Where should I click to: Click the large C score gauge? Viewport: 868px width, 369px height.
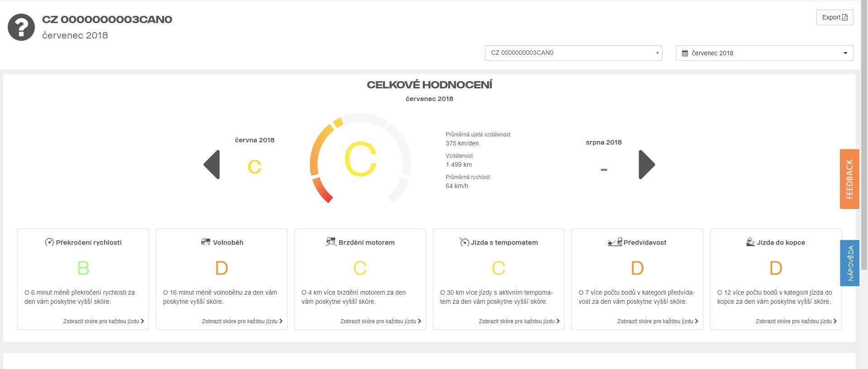360,159
